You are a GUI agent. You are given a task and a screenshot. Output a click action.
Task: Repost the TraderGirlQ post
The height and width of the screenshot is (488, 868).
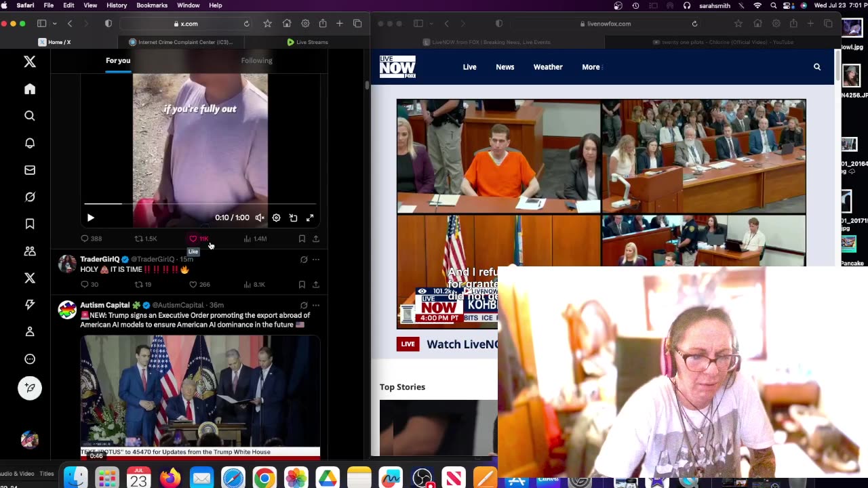click(x=143, y=285)
